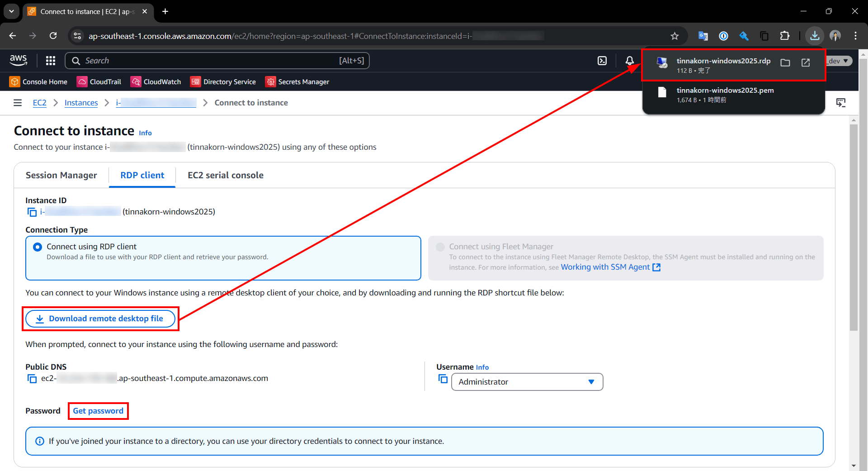The width and height of the screenshot is (868, 471).
Task: Open Working with SSM Agent link
Action: click(611, 267)
